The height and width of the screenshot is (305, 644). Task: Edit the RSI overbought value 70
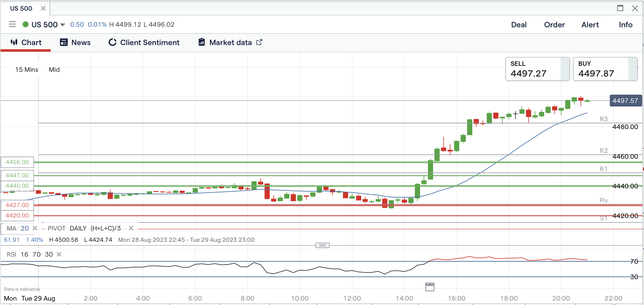click(x=37, y=254)
